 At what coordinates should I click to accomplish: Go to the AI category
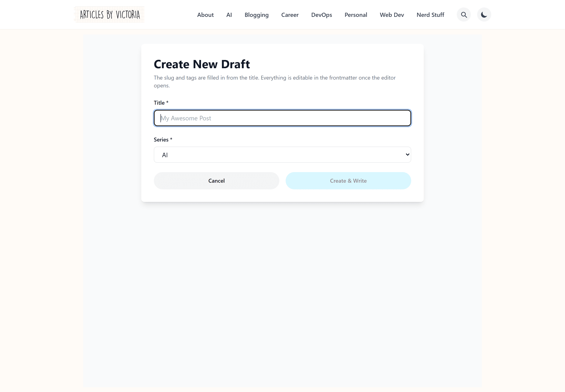tap(229, 15)
